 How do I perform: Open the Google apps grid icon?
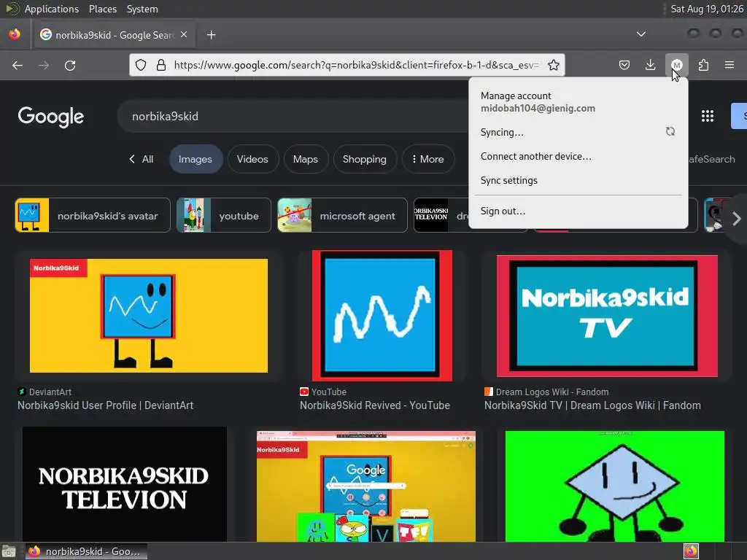[708, 116]
